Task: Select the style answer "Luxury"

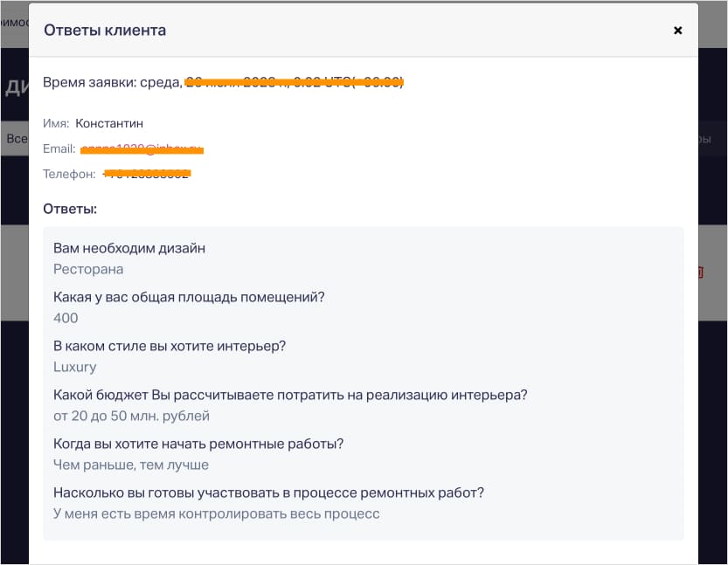Action: click(x=75, y=367)
